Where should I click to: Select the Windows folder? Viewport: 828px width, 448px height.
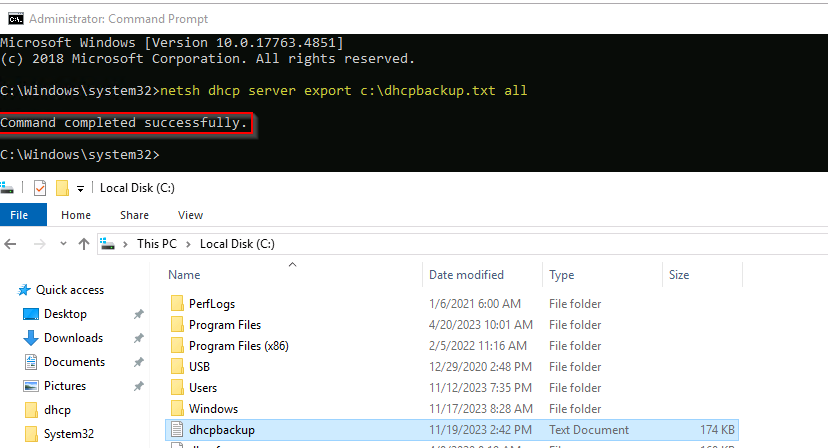coord(213,409)
